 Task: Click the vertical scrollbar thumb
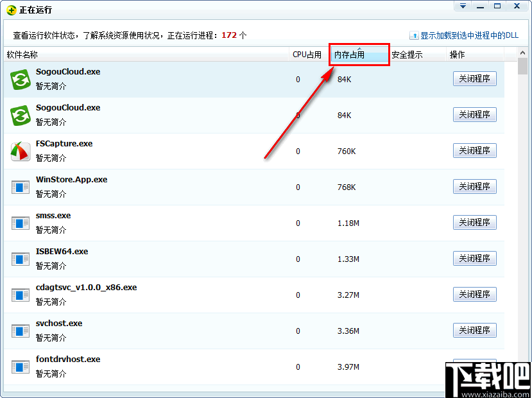(x=522, y=66)
